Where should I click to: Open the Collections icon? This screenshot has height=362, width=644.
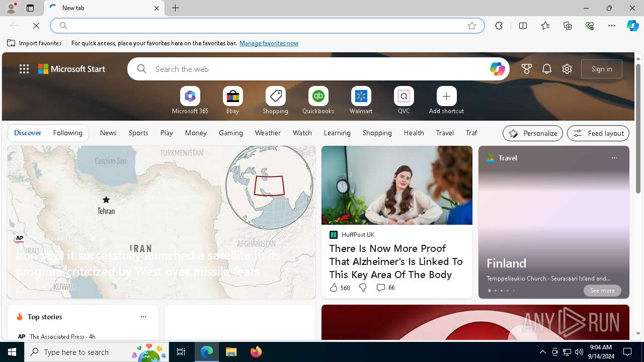click(x=568, y=26)
